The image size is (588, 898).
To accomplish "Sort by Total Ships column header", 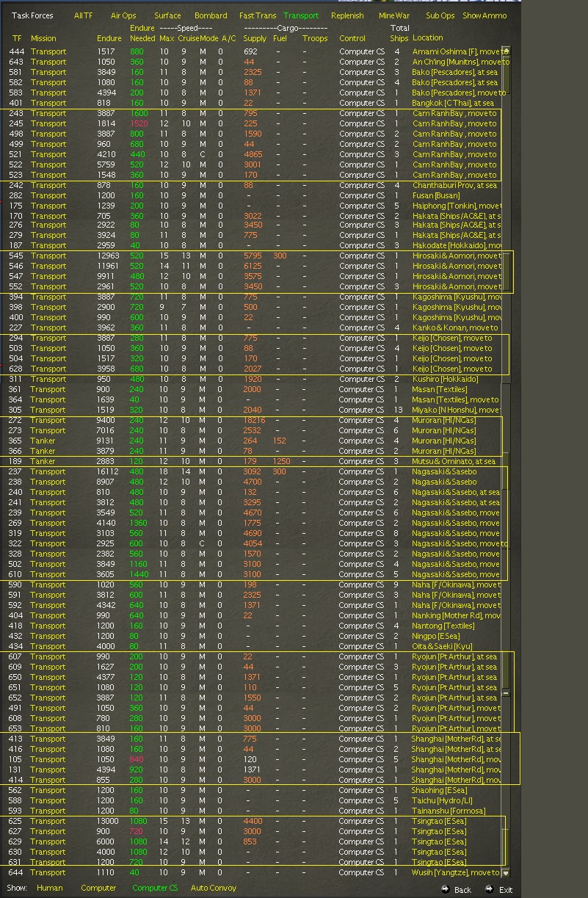I will [399, 33].
